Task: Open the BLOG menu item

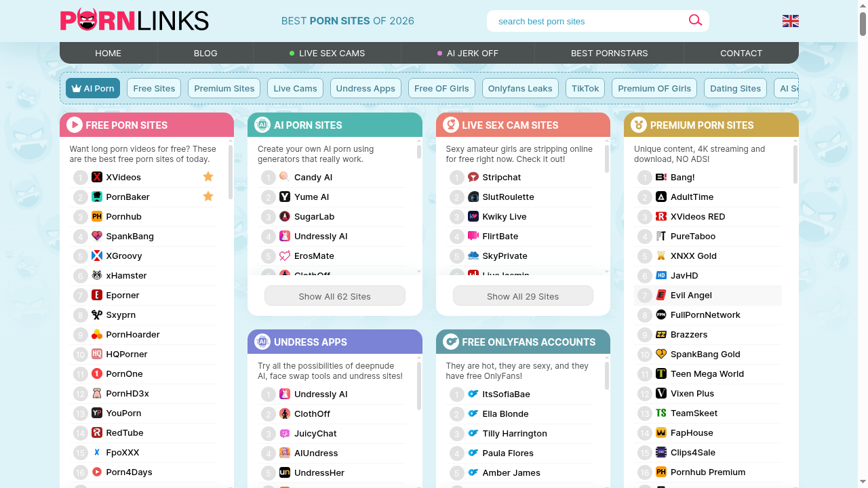Action: [205, 53]
